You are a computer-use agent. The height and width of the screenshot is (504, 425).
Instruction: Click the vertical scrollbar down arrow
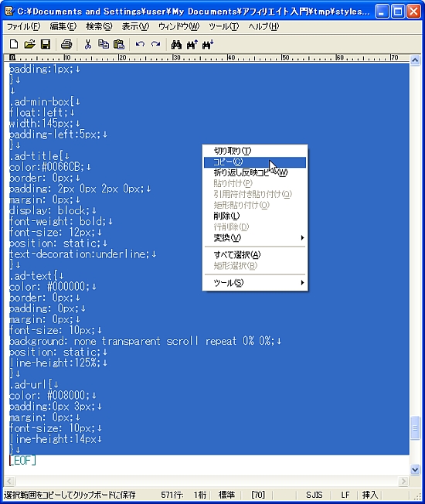[x=415, y=470]
